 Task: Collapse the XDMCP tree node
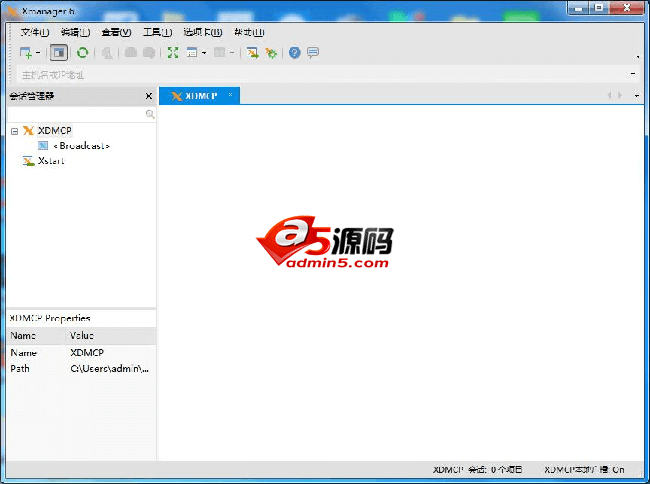(x=15, y=131)
